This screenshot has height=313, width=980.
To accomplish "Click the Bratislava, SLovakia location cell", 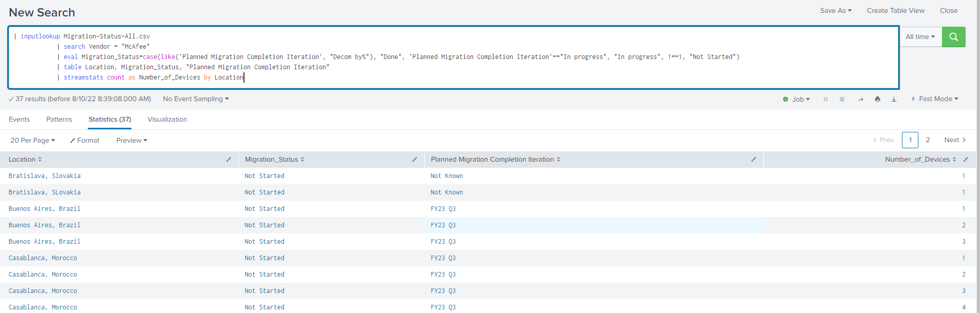I will pos(45,192).
